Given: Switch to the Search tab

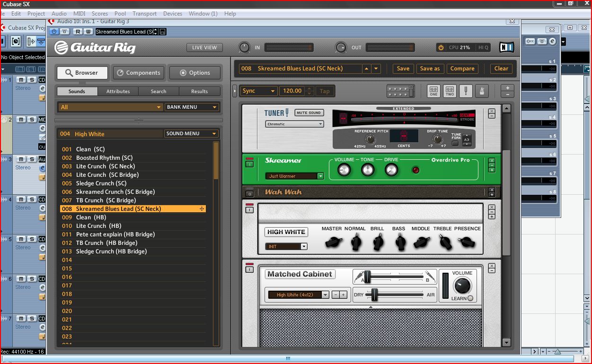Looking at the screenshot, I should coord(159,91).
